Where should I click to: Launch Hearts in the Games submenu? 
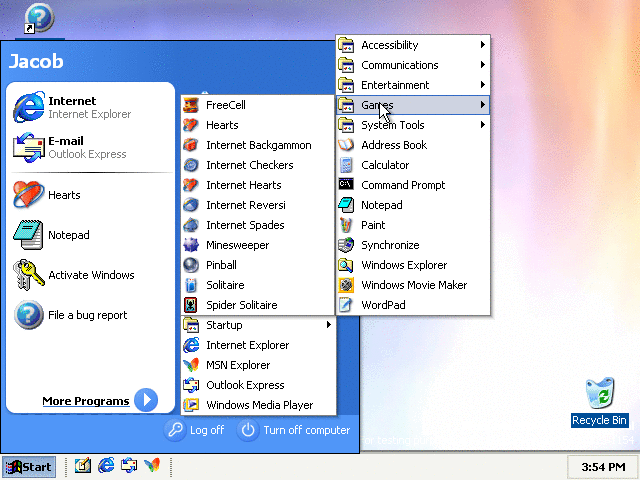(258, 125)
